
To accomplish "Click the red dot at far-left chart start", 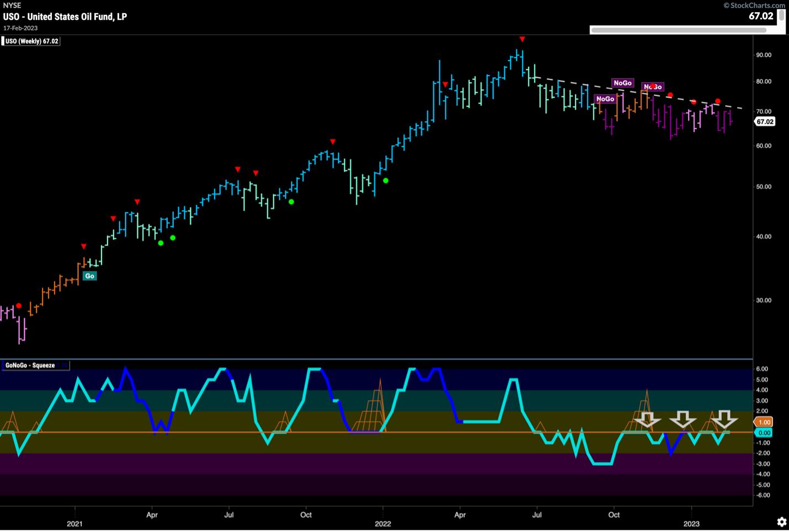I will [x=19, y=305].
